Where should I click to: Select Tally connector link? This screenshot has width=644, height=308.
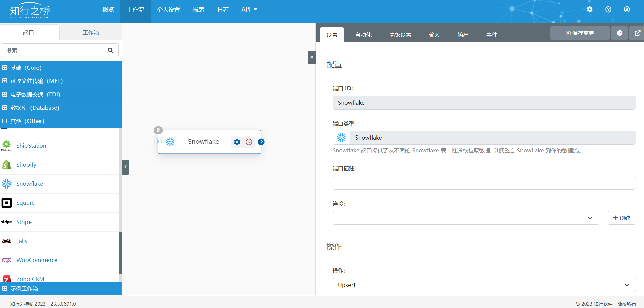coord(22,241)
